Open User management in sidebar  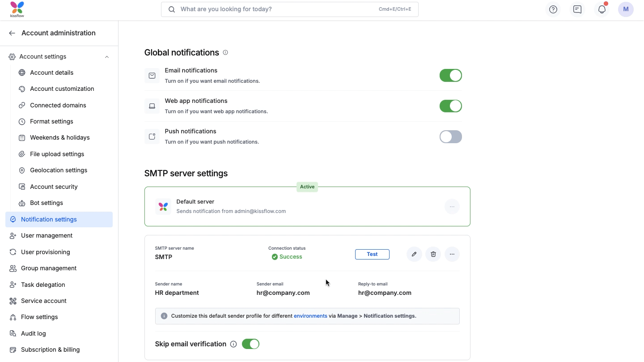click(47, 235)
